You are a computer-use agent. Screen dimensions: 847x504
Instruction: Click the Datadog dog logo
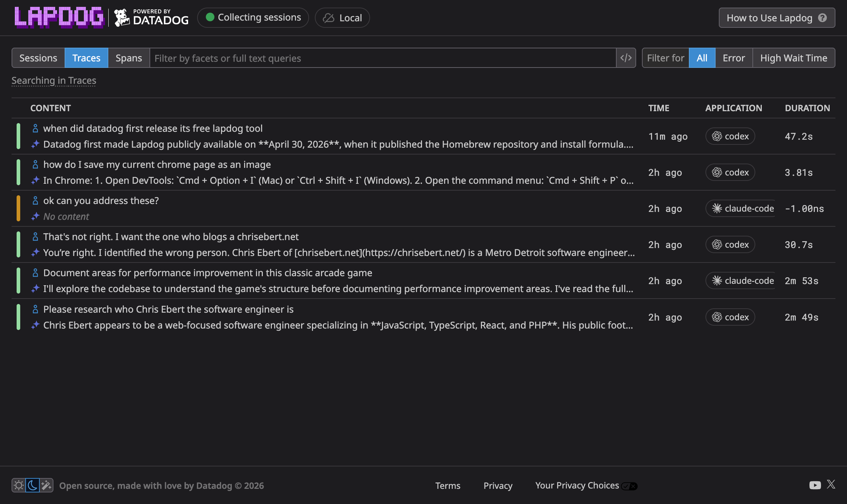(x=122, y=17)
